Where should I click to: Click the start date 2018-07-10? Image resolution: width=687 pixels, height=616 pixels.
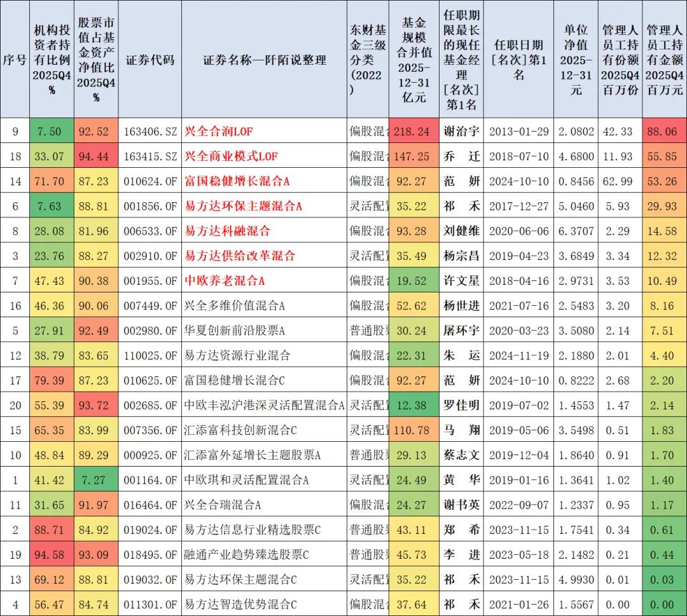point(519,156)
